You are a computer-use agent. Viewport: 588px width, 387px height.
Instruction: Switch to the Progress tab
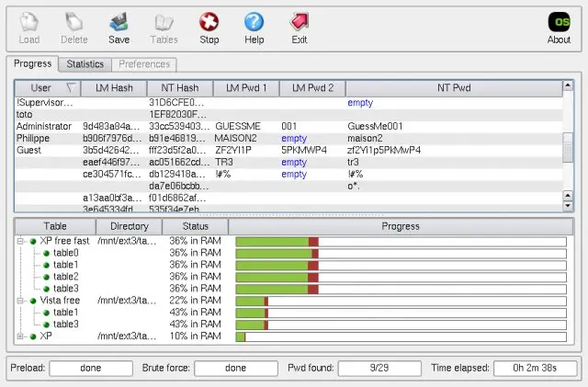click(33, 63)
